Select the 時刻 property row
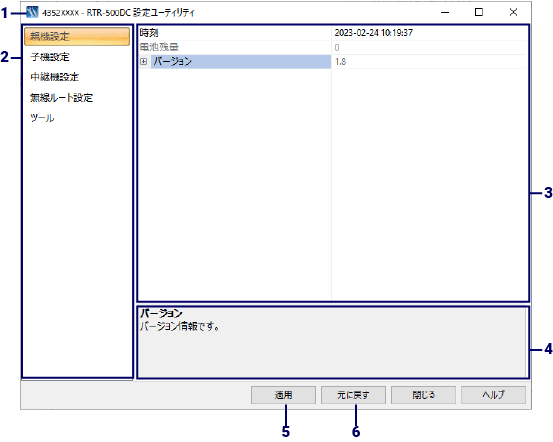The height and width of the screenshot is (442, 553). pyautogui.click(x=333, y=33)
